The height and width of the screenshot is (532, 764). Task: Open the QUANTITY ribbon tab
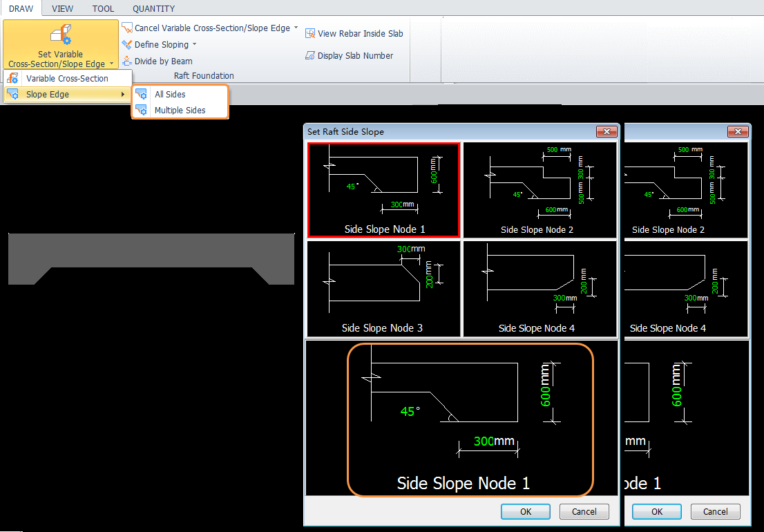pyautogui.click(x=153, y=9)
